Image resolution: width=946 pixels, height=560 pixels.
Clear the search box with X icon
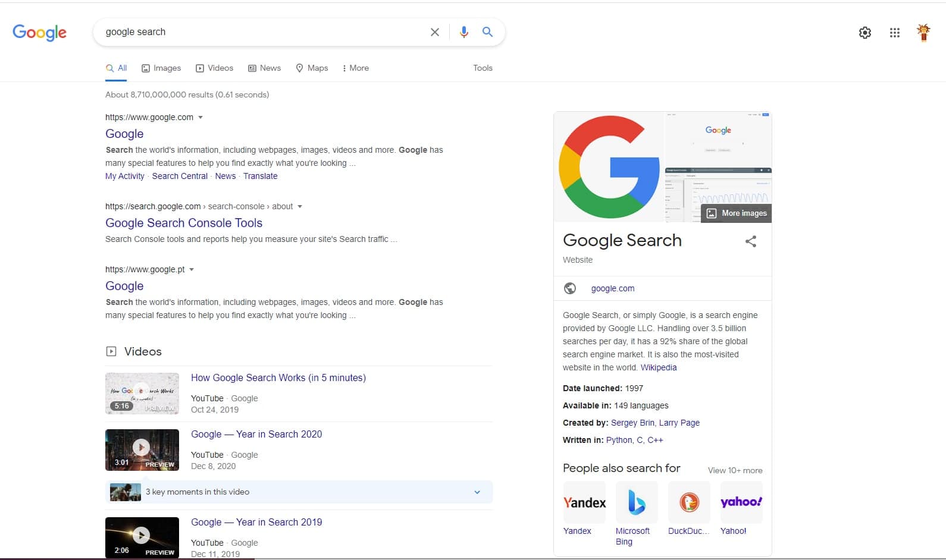[x=435, y=32]
